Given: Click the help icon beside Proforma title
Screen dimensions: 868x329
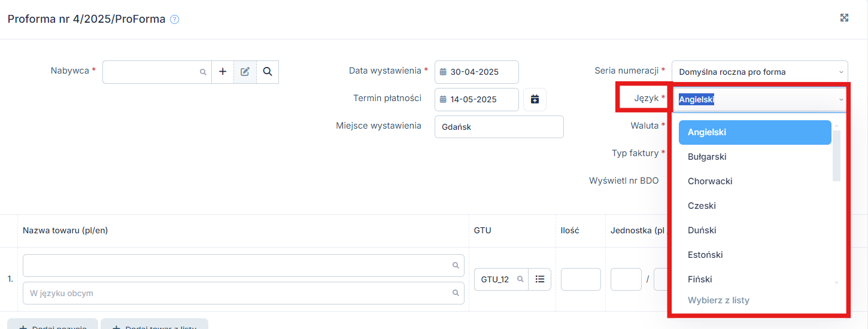Looking at the screenshot, I should [x=175, y=19].
